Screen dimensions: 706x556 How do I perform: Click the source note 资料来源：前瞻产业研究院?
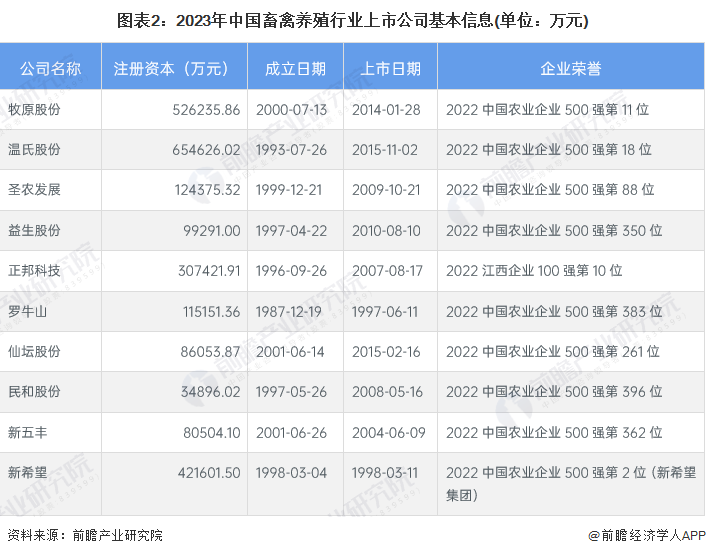(x=85, y=535)
